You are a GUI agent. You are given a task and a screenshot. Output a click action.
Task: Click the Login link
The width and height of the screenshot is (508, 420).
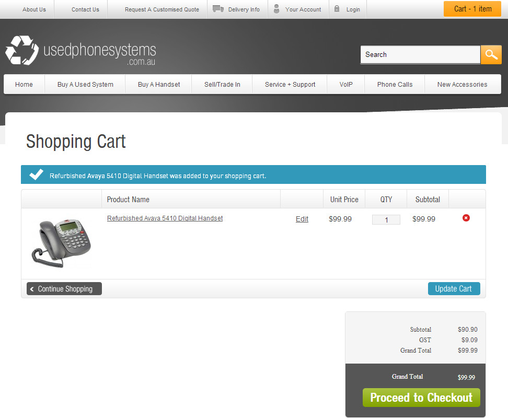[x=353, y=9]
